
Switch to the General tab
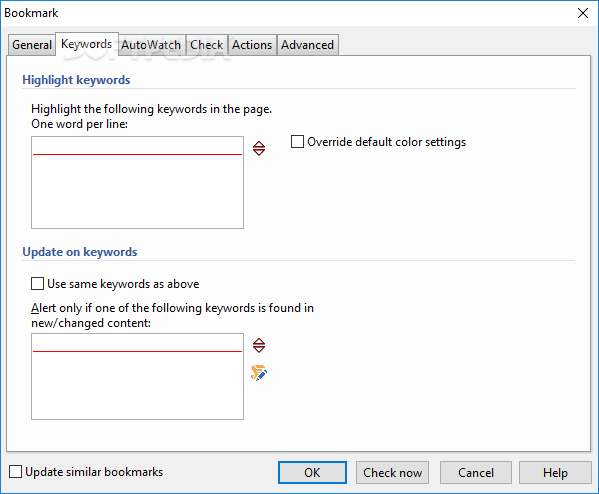[x=32, y=45]
